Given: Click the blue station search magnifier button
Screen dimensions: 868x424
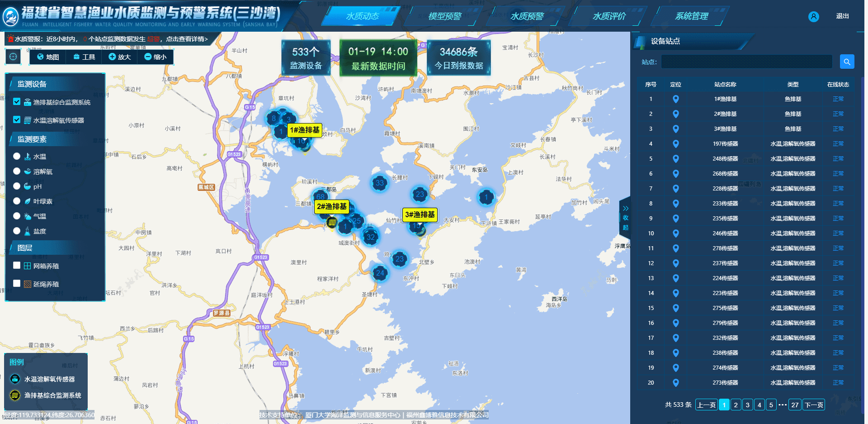Looking at the screenshot, I should point(847,62).
